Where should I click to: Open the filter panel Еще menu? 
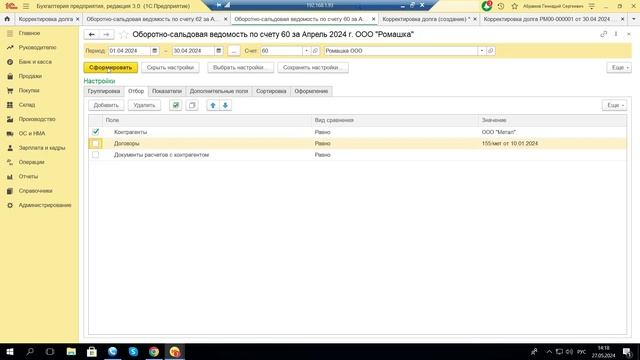(x=614, y=105)
